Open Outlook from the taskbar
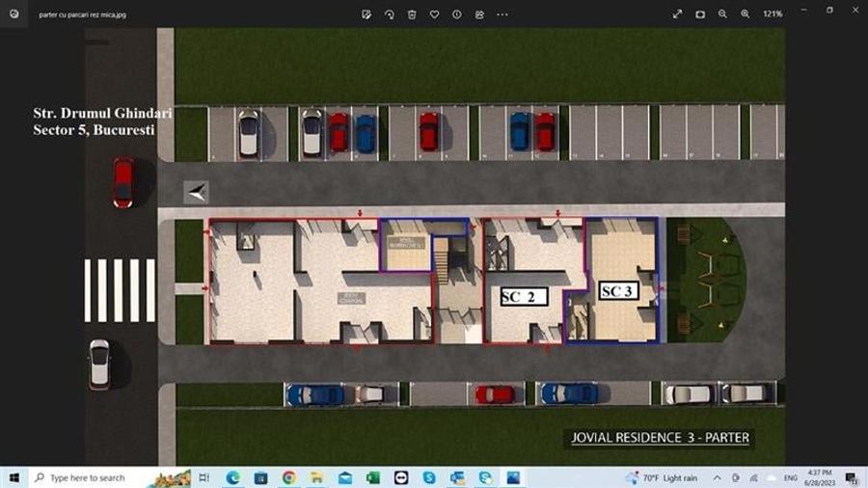This screenshot has height=488, width=868. point(457,477)
